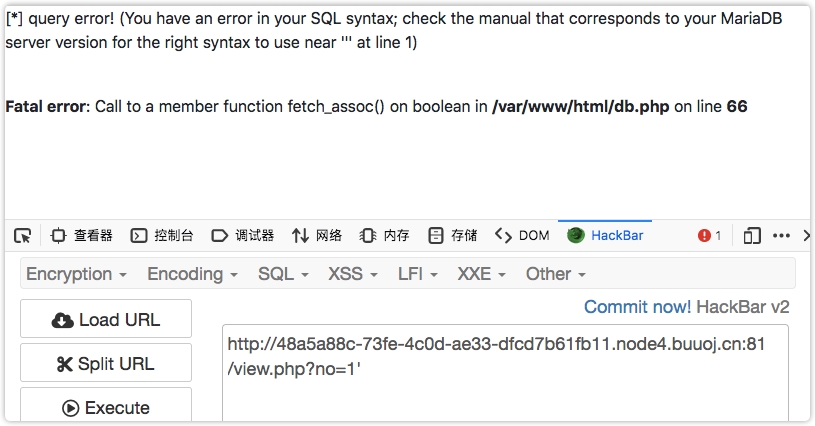Expand the SQL dropdown
The width and height of the screenshot is (815, 426).
[x=283, y=274]
